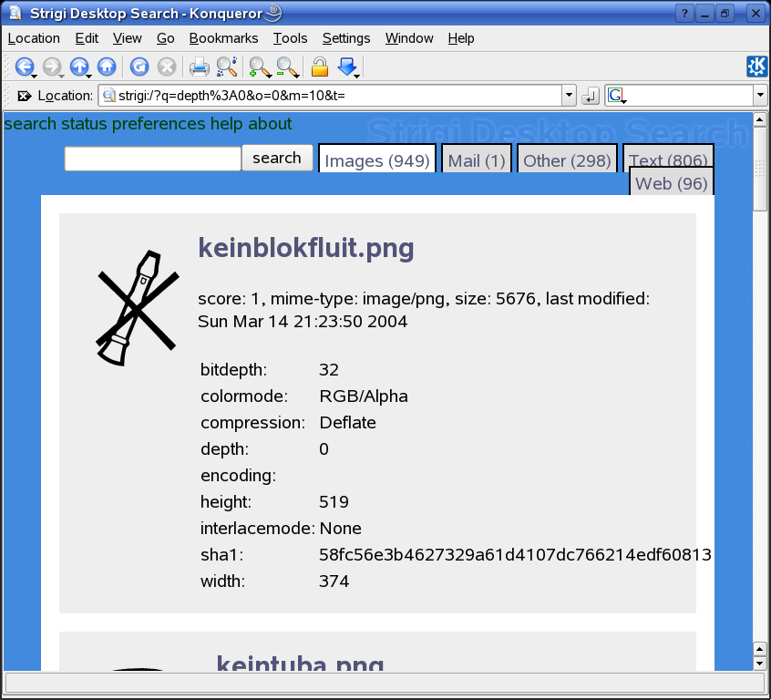Screen dimensions: 771x700
Task: Open Back button history dropdown arrow
Action: (x=35, y=76)
